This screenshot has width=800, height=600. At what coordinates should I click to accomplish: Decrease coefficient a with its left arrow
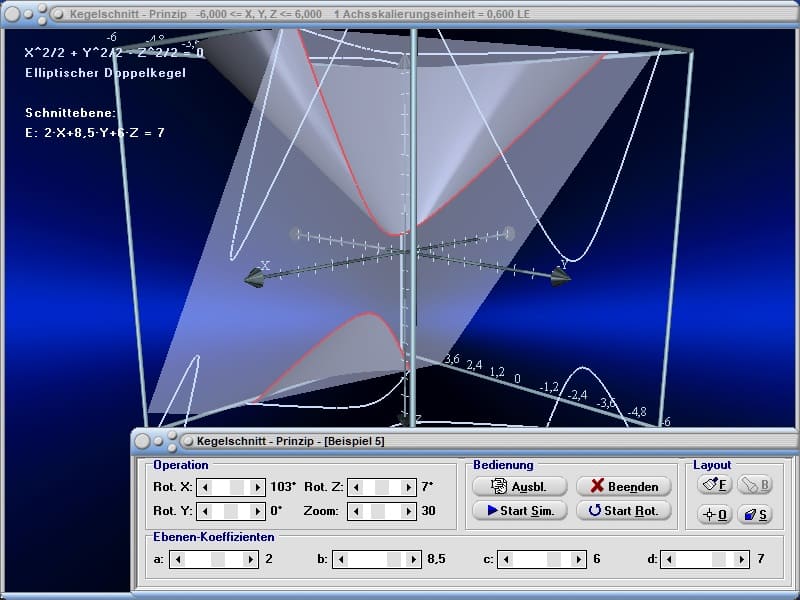tap(177, 559)
